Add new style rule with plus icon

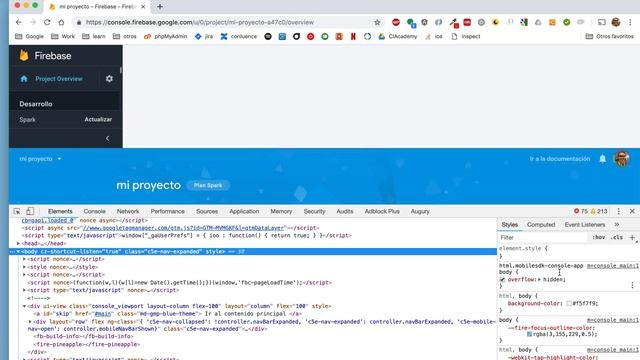[632, 238]
